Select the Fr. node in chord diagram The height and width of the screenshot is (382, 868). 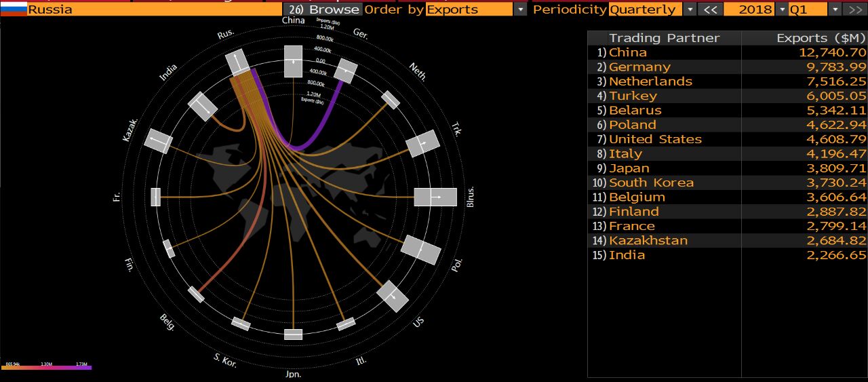(156, 197)
